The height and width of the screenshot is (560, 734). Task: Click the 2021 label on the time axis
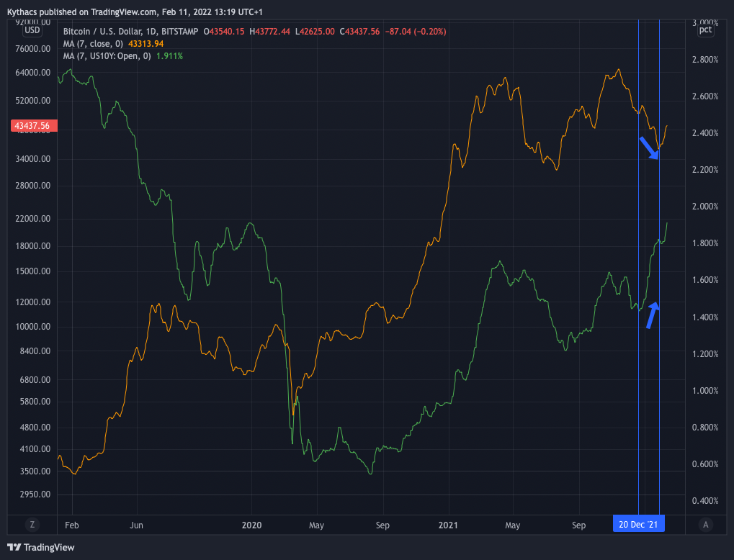click(x=448, y=525)
